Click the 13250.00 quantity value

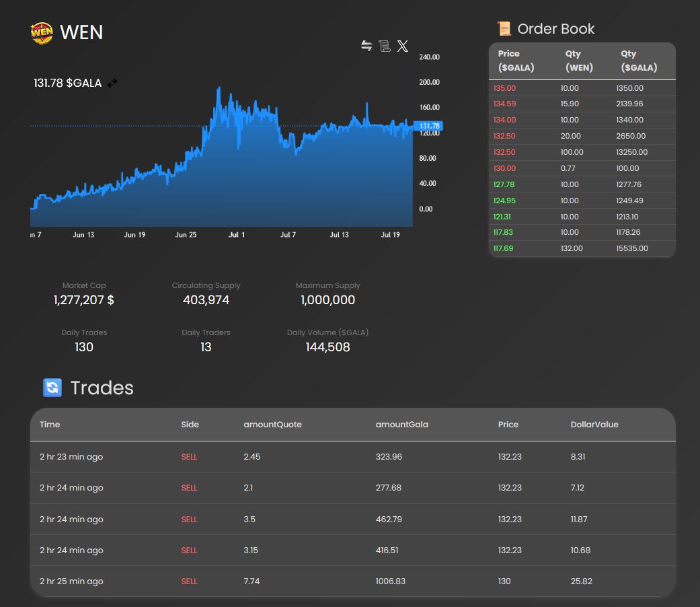tap(631, 152)
